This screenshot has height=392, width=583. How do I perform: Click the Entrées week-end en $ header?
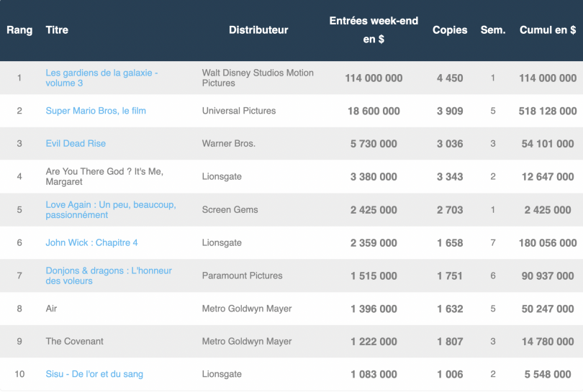[374, 30]
